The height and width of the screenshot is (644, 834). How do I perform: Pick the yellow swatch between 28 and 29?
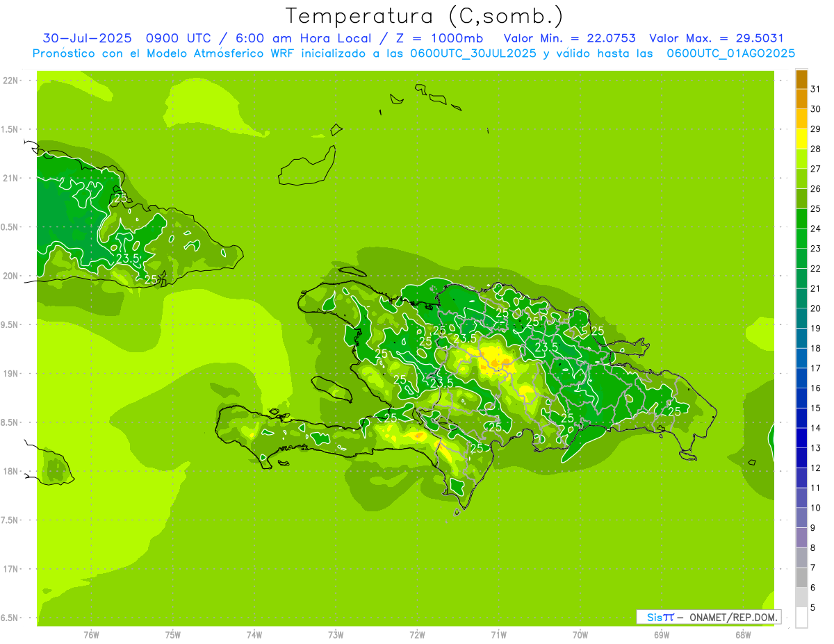pyautogui.click(x=801, y=139)
